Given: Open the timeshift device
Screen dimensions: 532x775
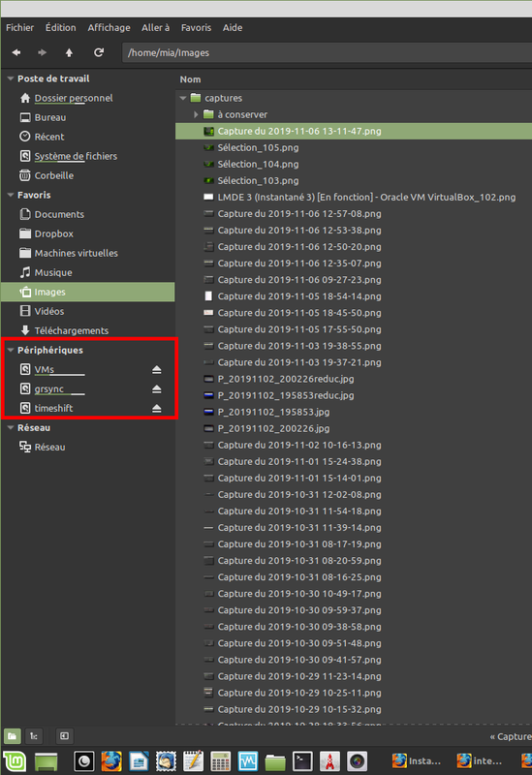Looking at the screenshot, I should [x=53, y=408].
